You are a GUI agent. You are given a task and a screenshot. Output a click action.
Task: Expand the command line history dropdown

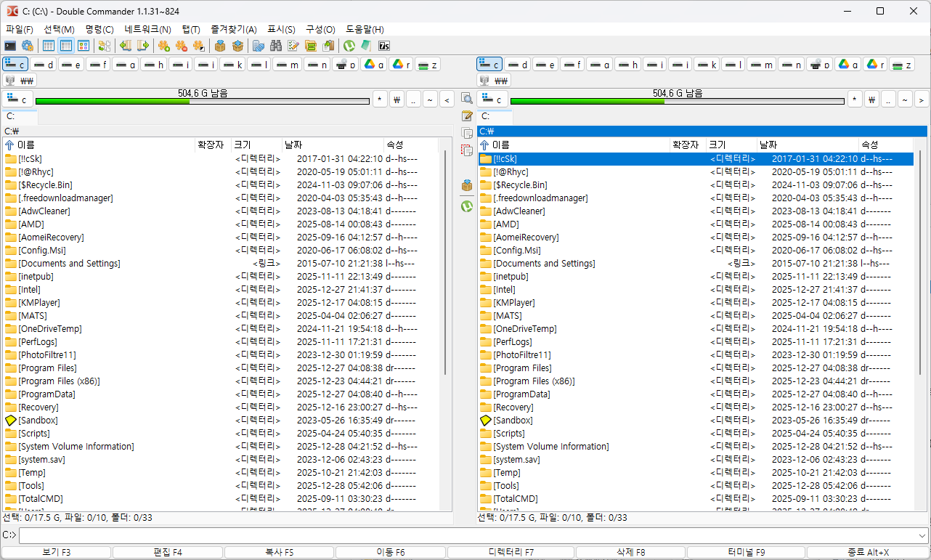click(x=922, y=535)
